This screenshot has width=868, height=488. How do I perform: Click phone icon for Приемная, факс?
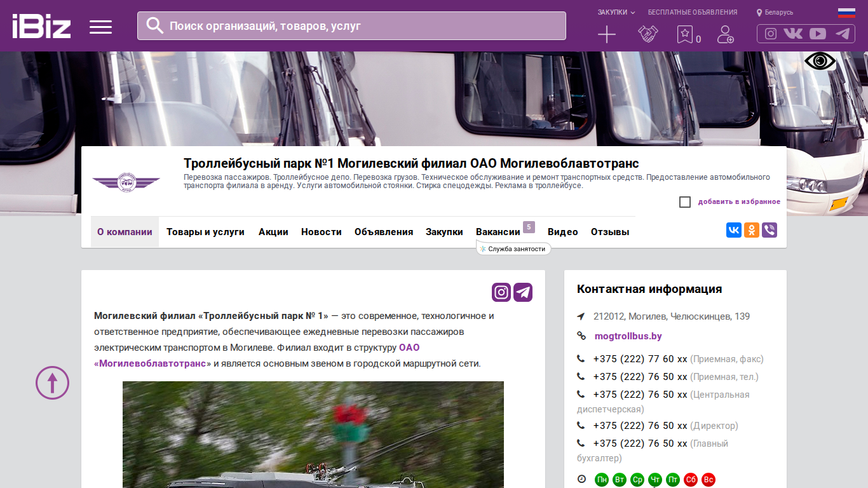[581, 359]
